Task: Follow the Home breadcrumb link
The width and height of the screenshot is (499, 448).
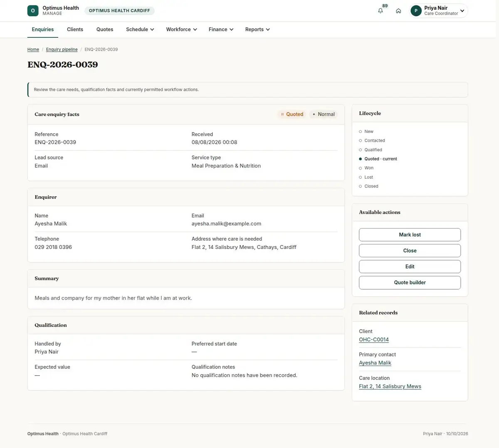Action: point(33,49)
